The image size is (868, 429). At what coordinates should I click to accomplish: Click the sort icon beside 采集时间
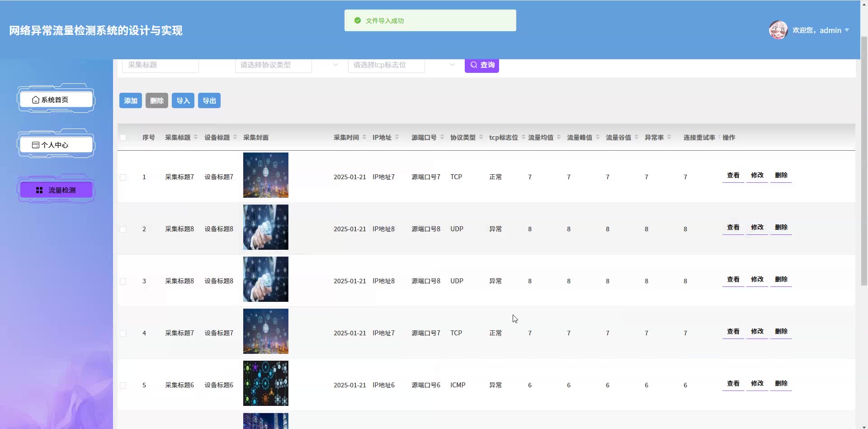(x=364, y=137)
